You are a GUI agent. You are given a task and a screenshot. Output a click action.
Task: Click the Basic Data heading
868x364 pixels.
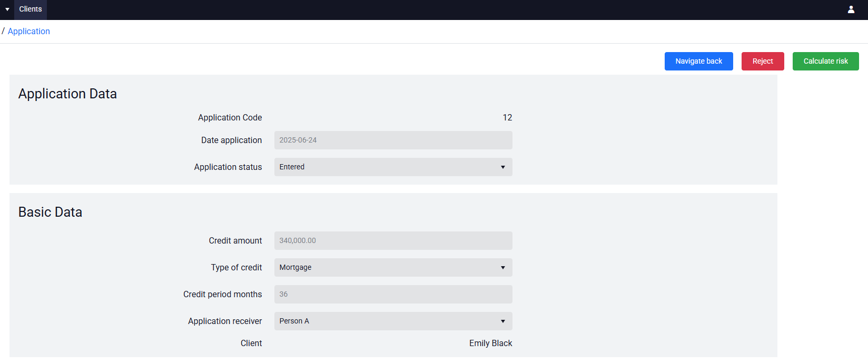51,212
